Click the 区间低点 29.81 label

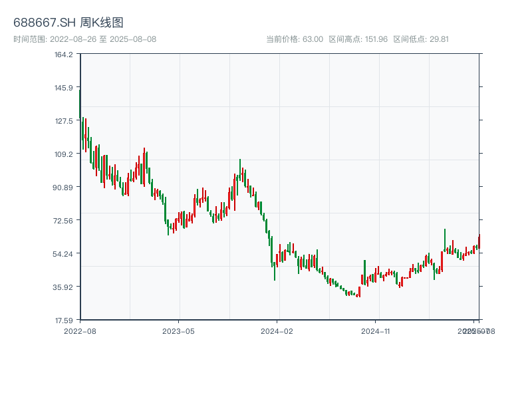click(421, 39)
